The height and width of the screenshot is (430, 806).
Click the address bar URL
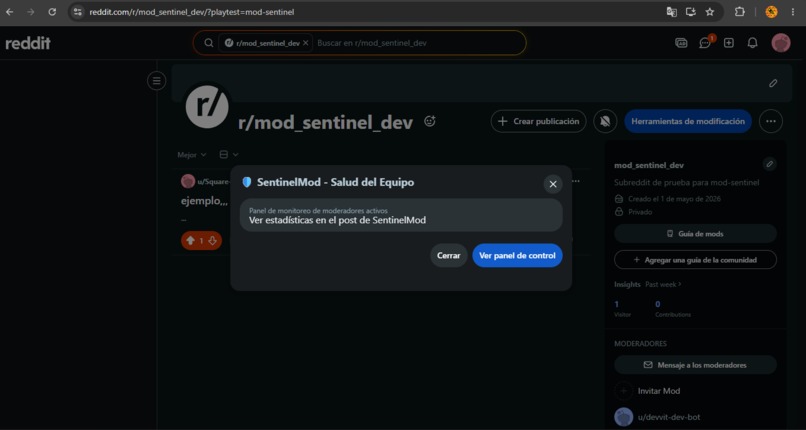click(x=192, y=12)
